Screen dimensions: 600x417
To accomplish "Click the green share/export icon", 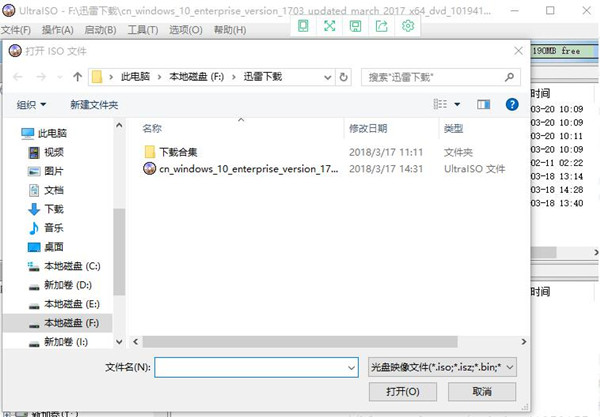I will (382, 26).
